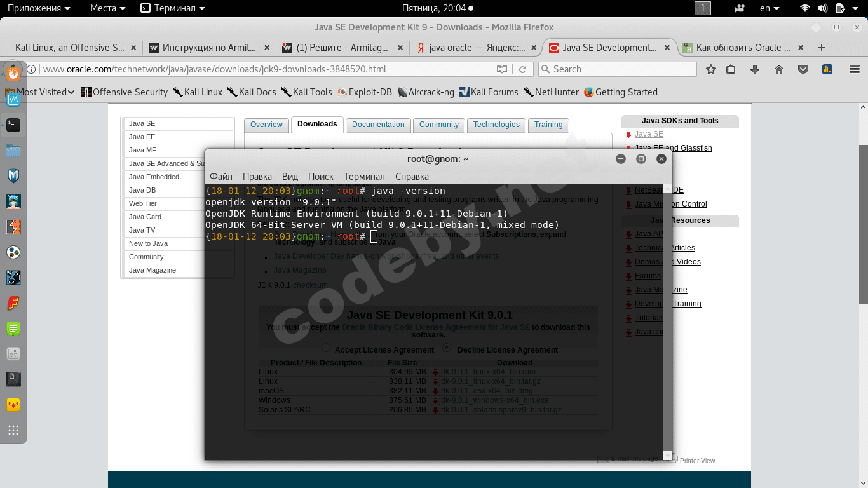
Task: Click the volume speaker icon
Action: pos(822,8)
